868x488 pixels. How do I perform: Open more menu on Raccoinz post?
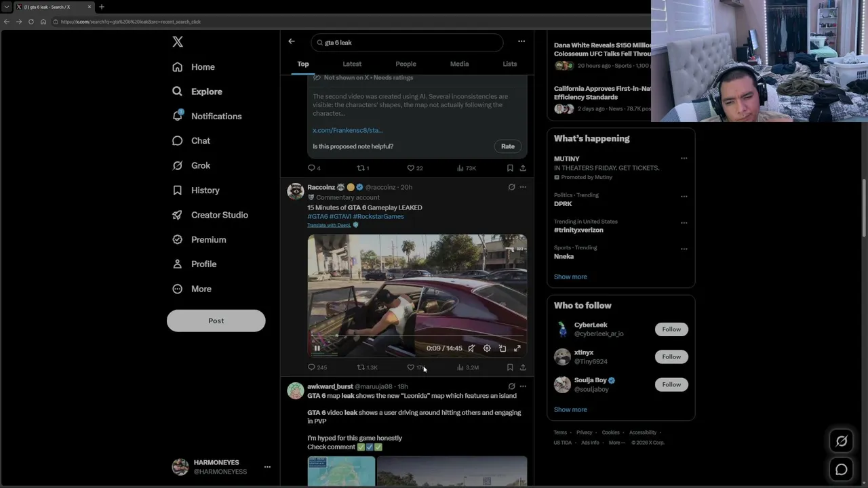[x=523, y=187]
